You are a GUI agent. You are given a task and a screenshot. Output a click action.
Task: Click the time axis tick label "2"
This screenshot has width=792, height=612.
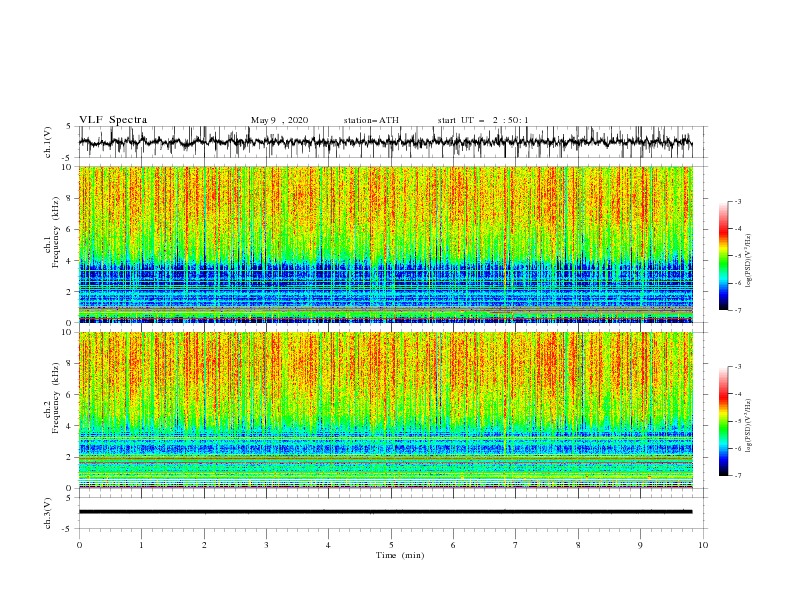pos(204,545)
